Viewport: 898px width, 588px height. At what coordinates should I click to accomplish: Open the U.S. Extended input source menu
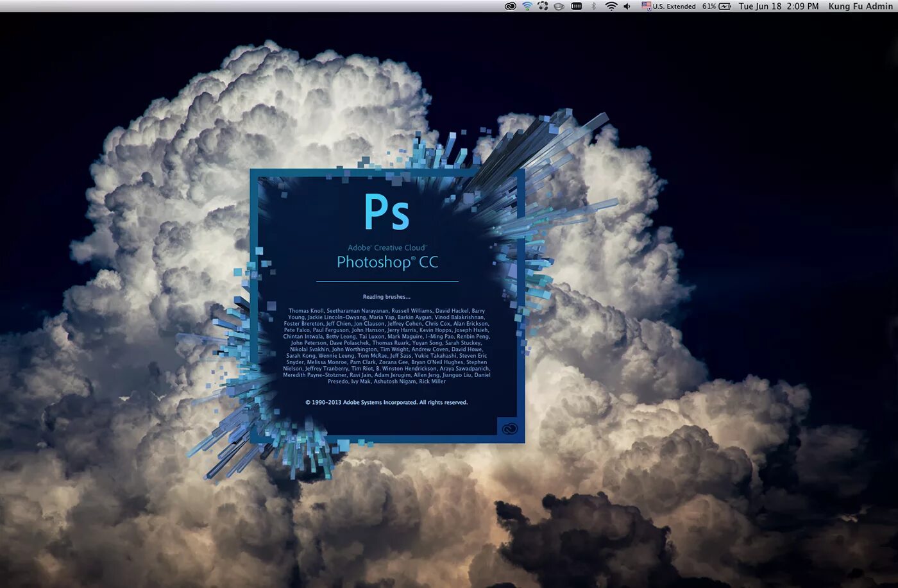click(668, 6)
